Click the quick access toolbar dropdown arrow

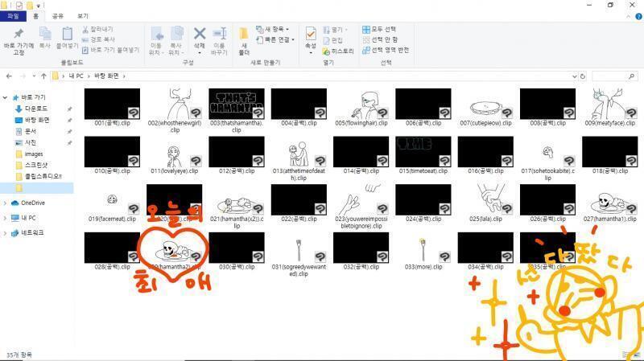[39, 6]
